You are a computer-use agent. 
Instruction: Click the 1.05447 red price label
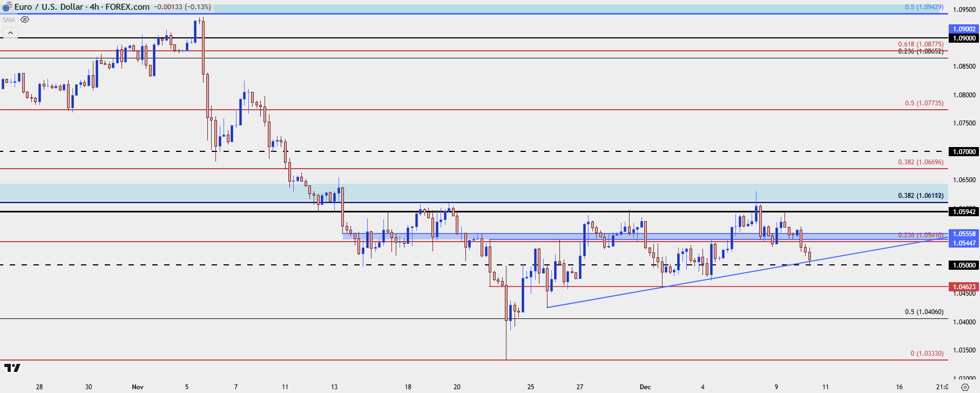(964, 243)
